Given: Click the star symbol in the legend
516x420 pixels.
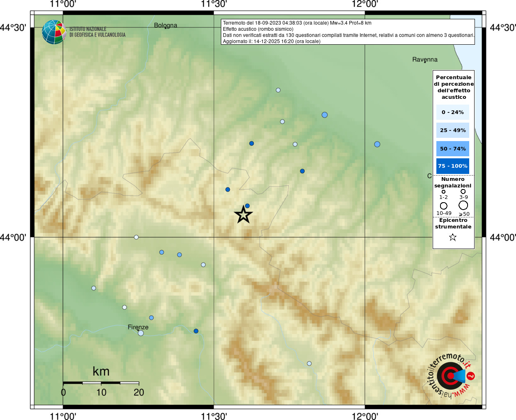Looking at the screenshot, I should 453,237.
